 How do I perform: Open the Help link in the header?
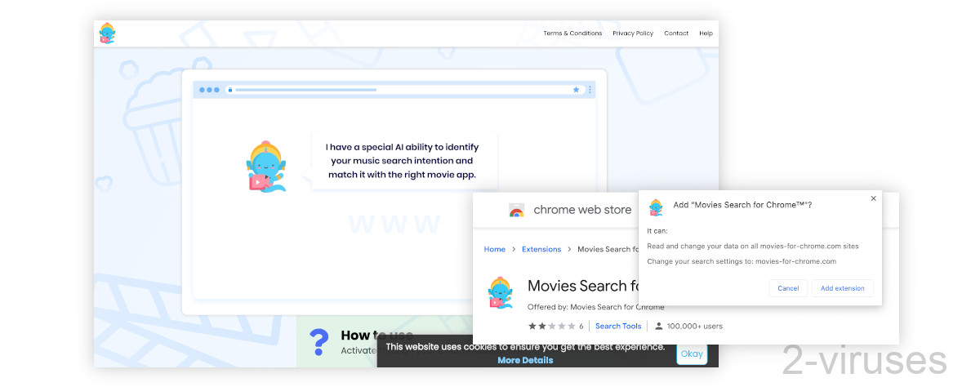tap(706, 33)
